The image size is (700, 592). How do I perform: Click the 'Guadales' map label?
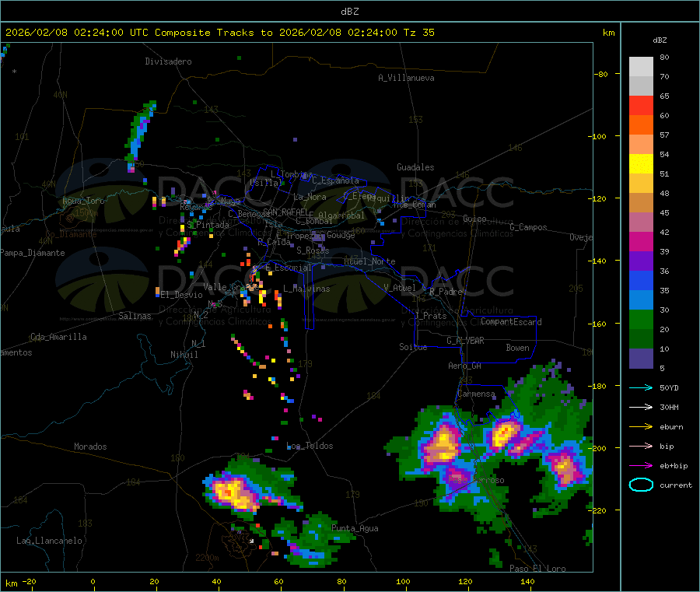[415, 167]
